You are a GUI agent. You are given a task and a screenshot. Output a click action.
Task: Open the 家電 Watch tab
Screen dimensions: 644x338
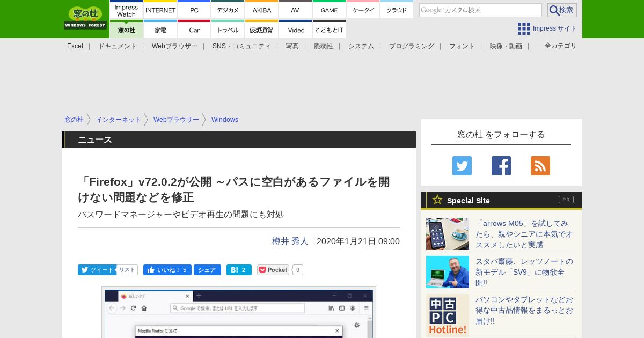click(x=160, y=30)
